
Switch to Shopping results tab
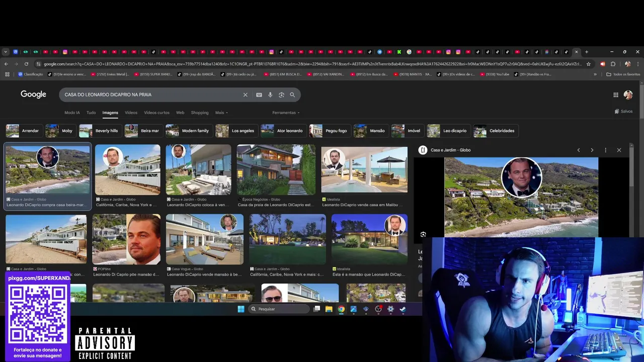(x=199, y=113)
